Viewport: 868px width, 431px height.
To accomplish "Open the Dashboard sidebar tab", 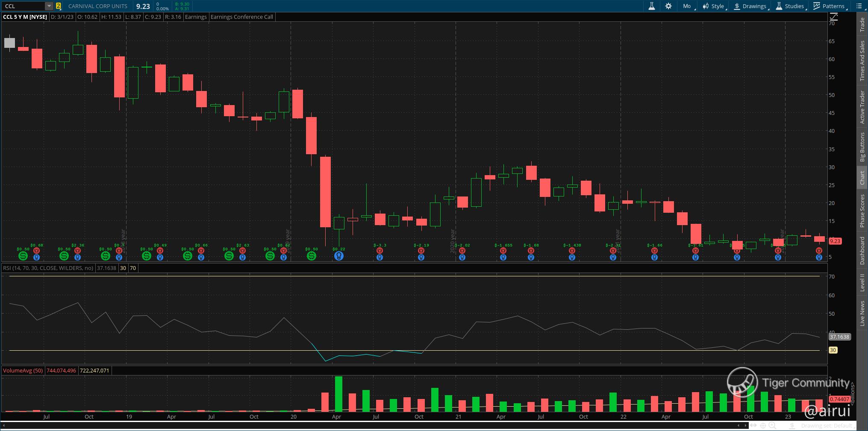I will click(x=862, y=251).
